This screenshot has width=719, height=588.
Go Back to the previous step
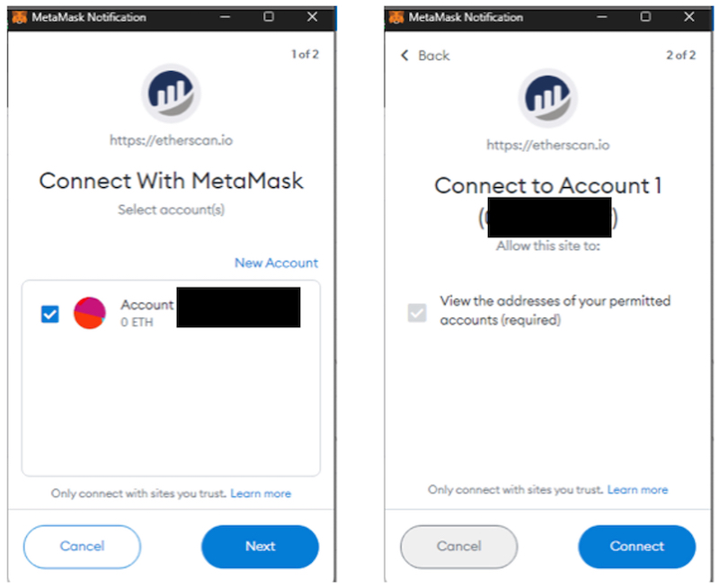(x=425, y=56)
